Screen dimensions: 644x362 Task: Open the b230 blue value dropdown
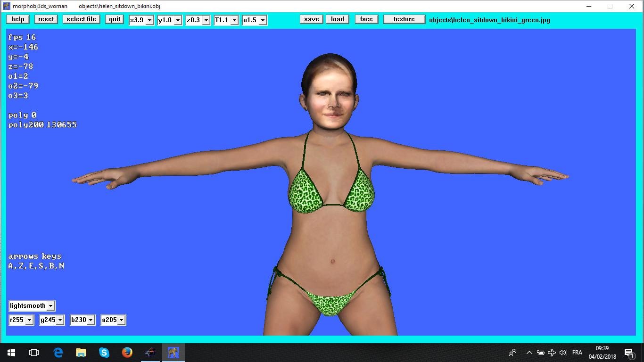click(83, 320)
